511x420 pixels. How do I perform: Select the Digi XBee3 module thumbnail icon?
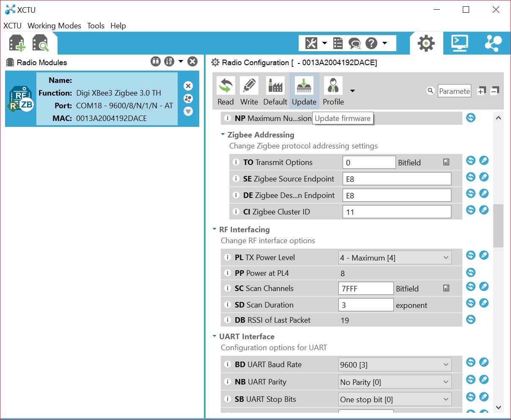pyautogui.click(x=21, y=99)
